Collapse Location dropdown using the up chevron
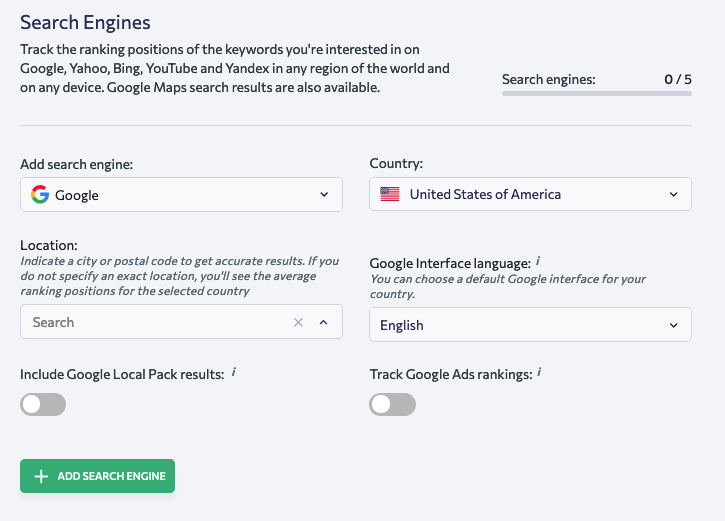725x521 pixels. pyautogui.click(x=324, y=322)
